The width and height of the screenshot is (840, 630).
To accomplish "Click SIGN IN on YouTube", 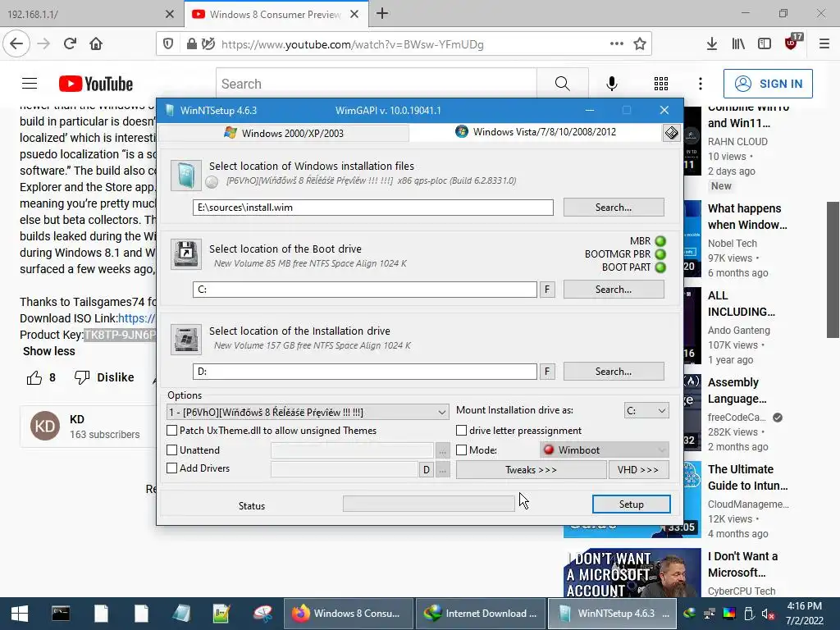I will [768, 84].
